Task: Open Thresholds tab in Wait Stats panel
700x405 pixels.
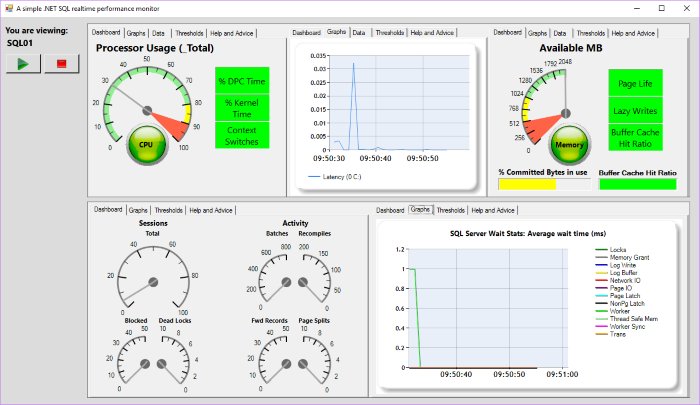Action: pyautogui.click(x=450, y=210)
